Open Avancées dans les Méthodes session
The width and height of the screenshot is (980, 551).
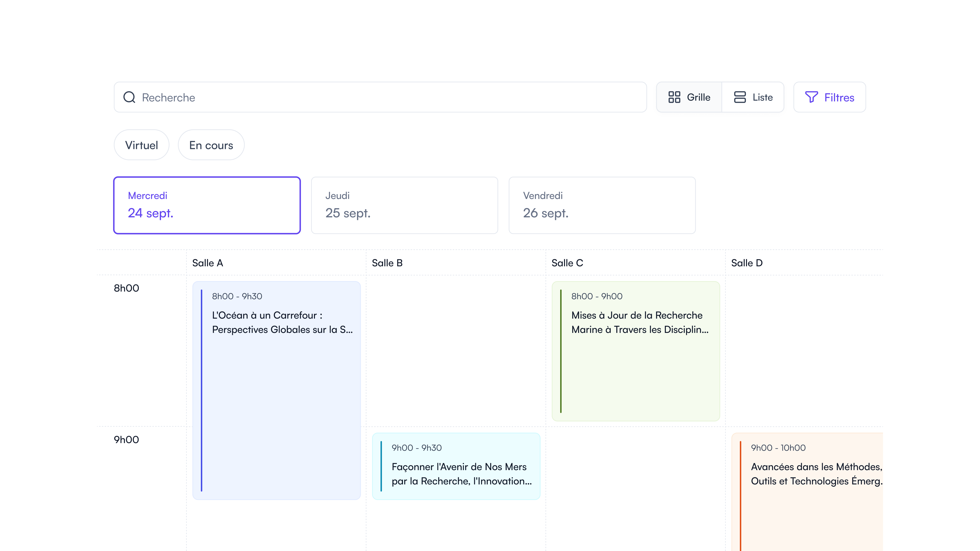[x=807, y=492]
